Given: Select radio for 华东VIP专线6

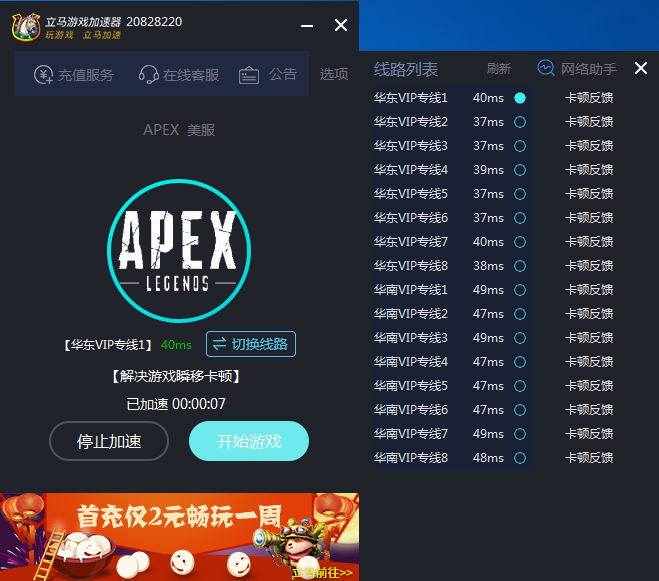Looking at the screenshot, I should click(520, 218).
